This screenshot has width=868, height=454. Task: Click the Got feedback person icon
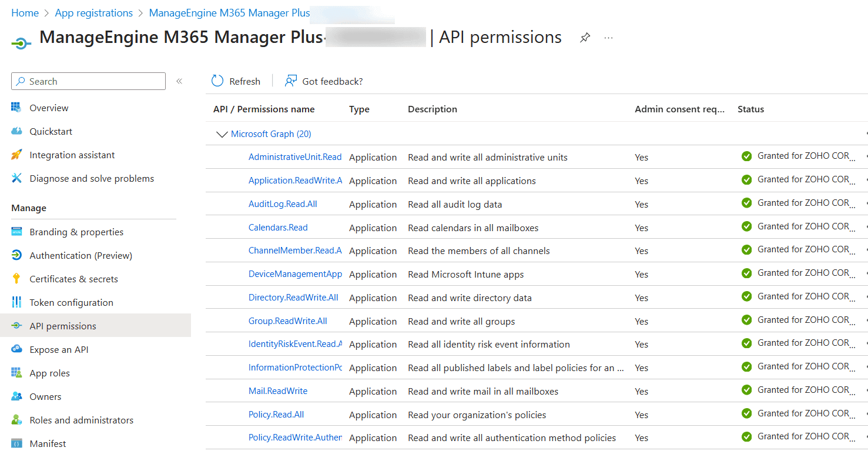click(x=290, y=81)
